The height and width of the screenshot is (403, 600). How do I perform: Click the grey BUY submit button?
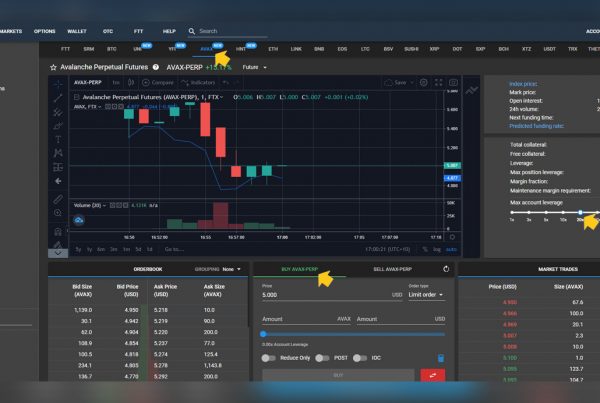click(x=338, y=375)
